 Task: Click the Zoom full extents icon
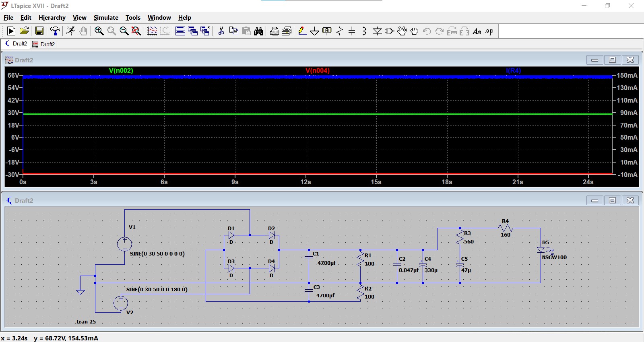[136, 31]
